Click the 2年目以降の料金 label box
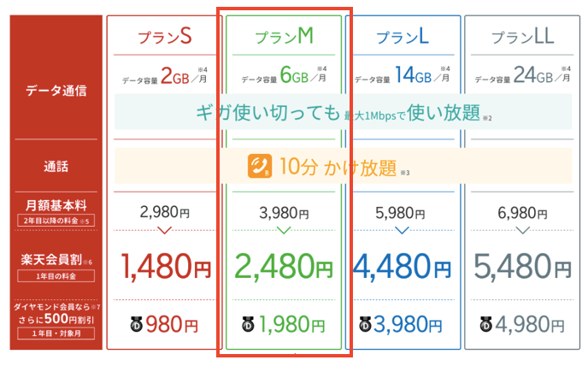The width and height of the screenshot is (588, 366). 56,221
